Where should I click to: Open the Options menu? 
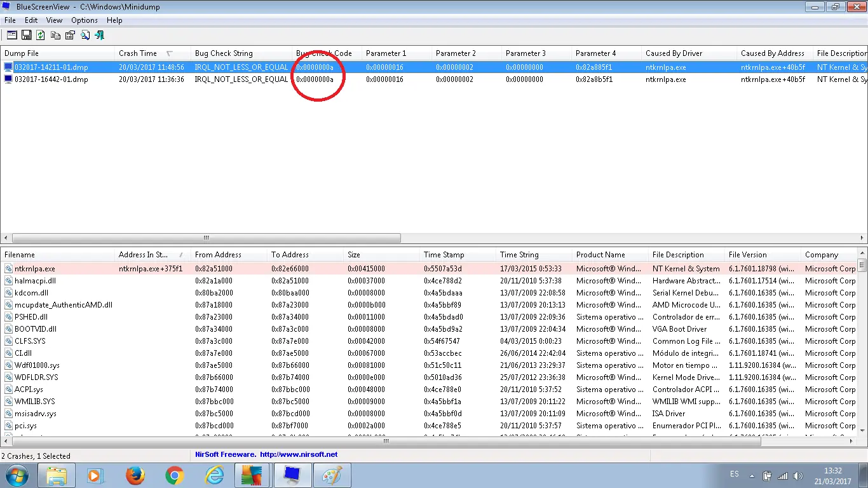pyautogui.click(x=85, y=20)
